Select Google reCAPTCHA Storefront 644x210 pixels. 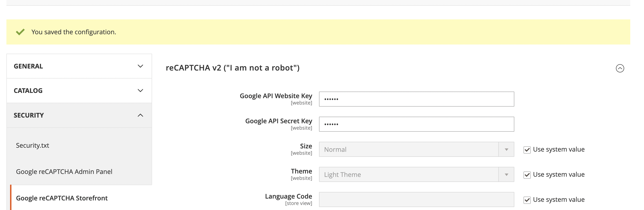pyautogui.click(x=62, y=198)
